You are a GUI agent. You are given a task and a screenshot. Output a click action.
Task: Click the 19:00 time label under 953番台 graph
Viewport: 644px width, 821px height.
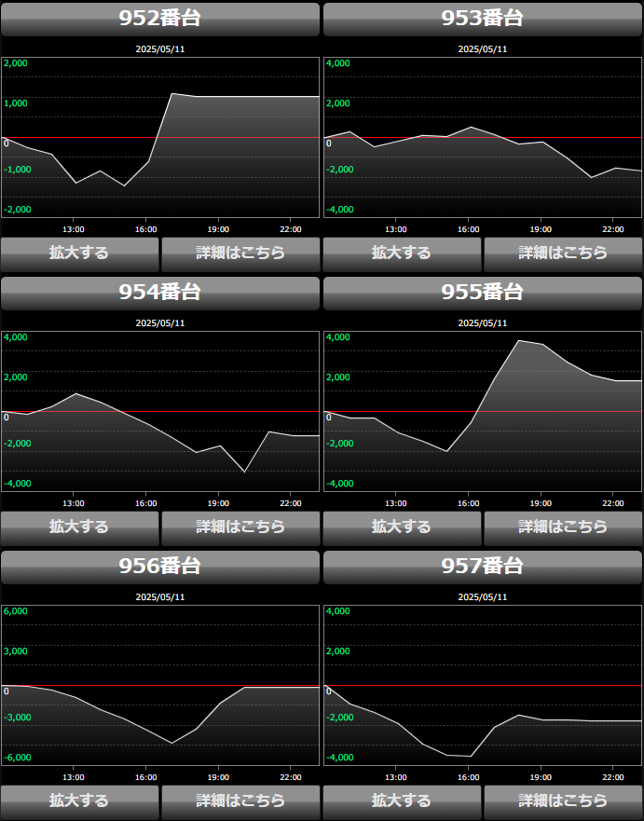coord(541,229)
